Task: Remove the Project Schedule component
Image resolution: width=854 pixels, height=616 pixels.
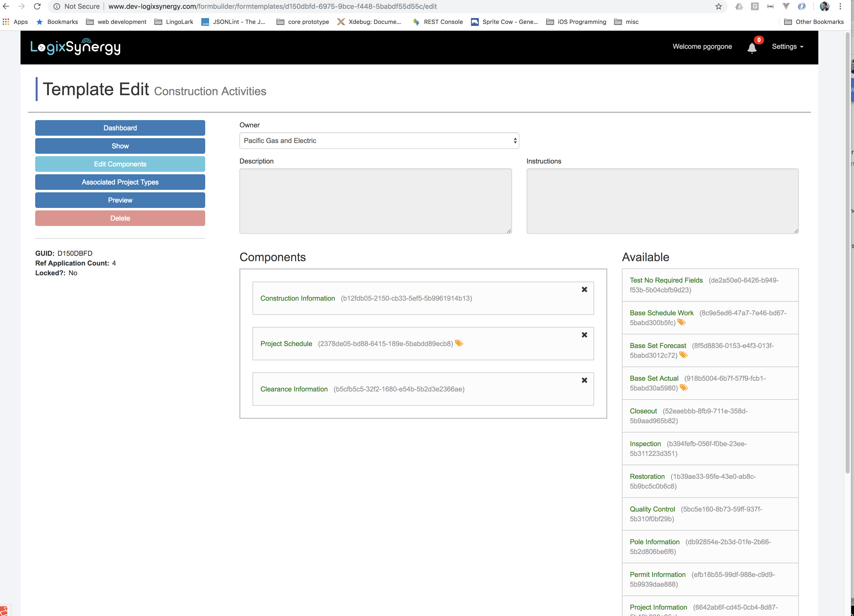Action: coord(584,335)
